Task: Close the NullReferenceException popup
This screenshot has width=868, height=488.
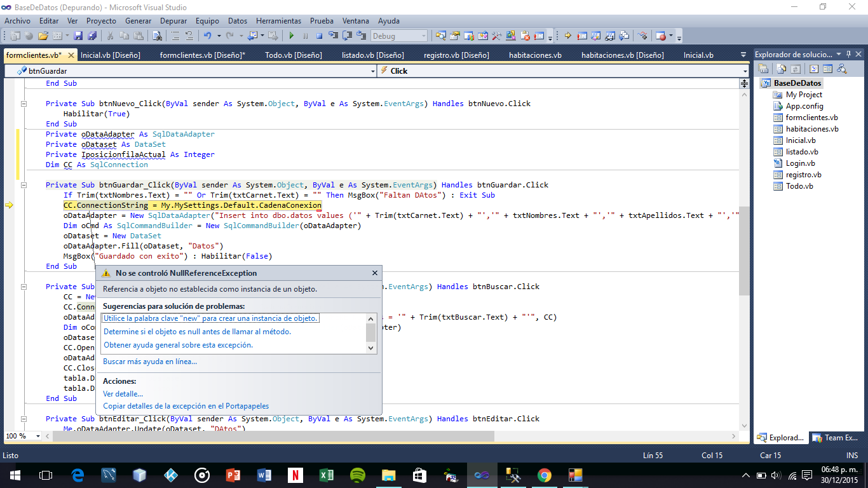Action: click(374, 273)
